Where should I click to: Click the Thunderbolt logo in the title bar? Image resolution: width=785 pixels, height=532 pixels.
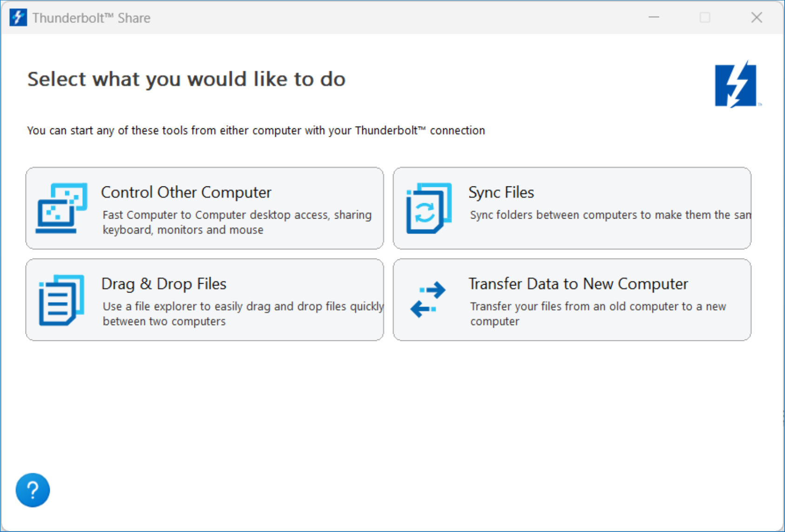[18, 18]
